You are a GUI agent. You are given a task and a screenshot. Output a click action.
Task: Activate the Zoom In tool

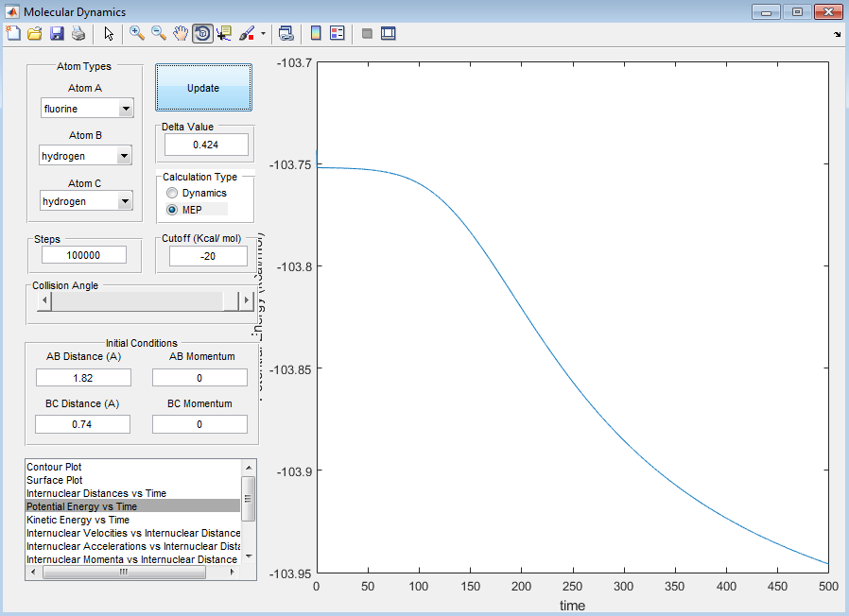[137, 34]
